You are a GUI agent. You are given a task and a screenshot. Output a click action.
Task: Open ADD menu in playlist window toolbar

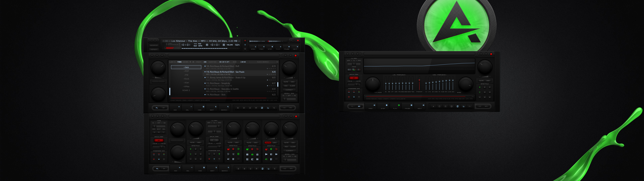pyautogui.click(x=175, y=108)
